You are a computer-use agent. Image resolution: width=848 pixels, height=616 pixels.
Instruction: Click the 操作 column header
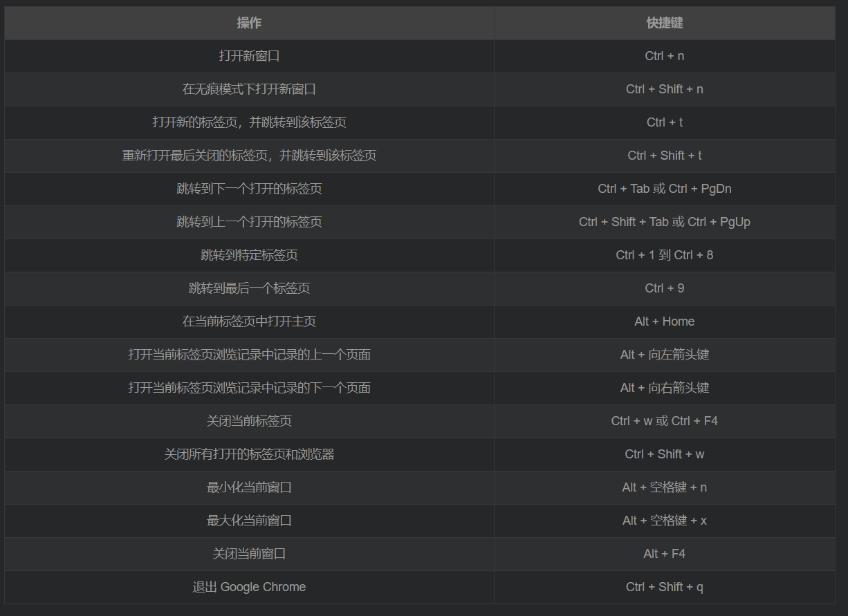click(x=249, y=23)
